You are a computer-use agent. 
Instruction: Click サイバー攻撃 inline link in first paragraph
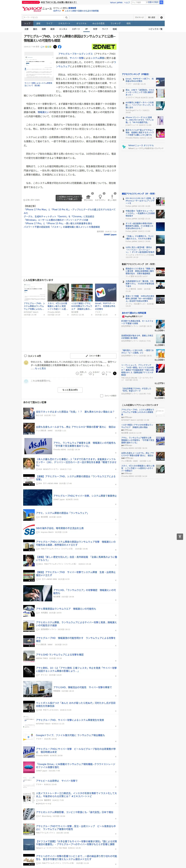76,58
